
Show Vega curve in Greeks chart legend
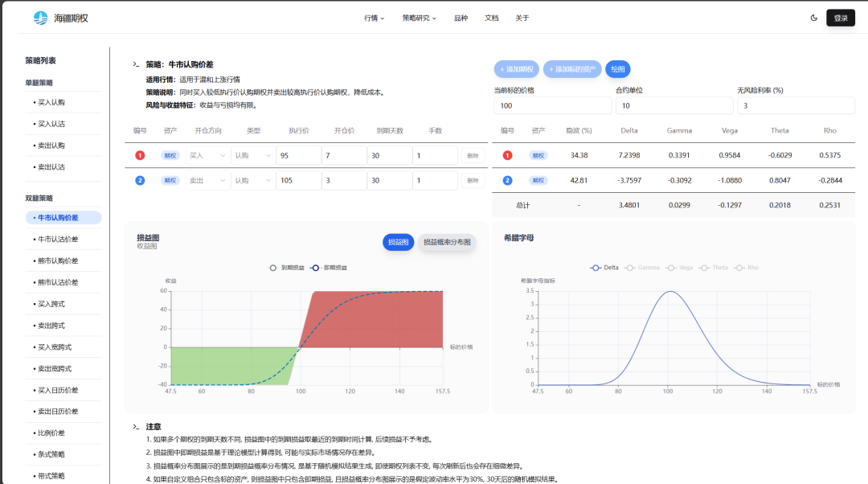point(680,268)
